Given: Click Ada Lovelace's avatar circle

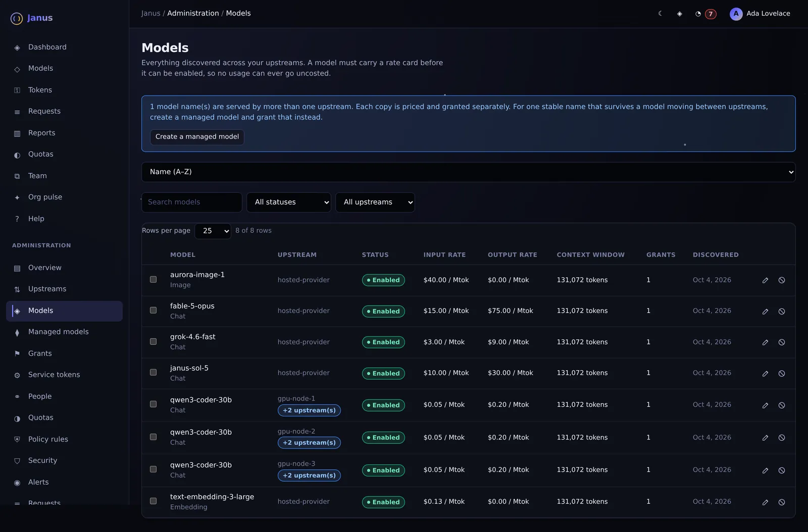Looking at the screenshot, I should pos(736,14).
